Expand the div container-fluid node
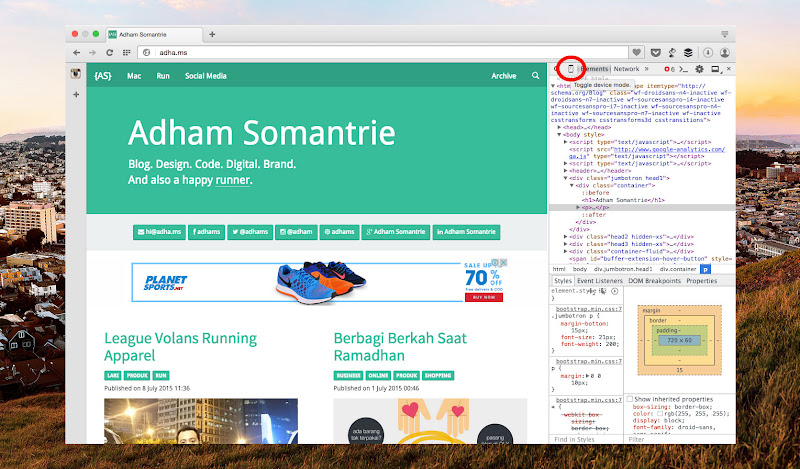800x469 pixels. pyautogui.click(x=565, y=251)
